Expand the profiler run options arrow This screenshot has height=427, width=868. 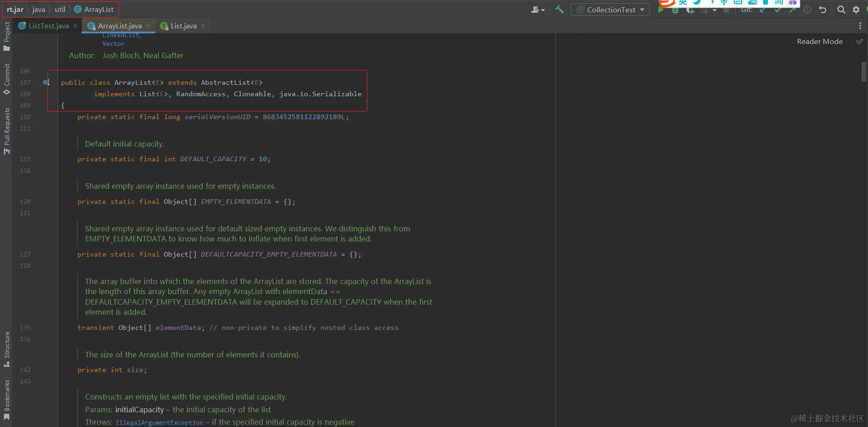(715, 10)
